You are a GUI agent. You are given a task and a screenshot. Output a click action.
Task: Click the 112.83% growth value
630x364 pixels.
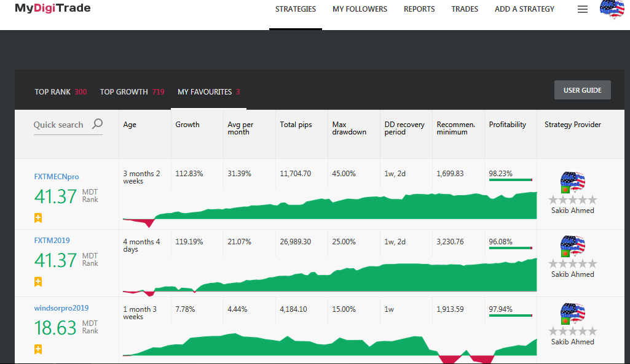[x=189, y=173]
